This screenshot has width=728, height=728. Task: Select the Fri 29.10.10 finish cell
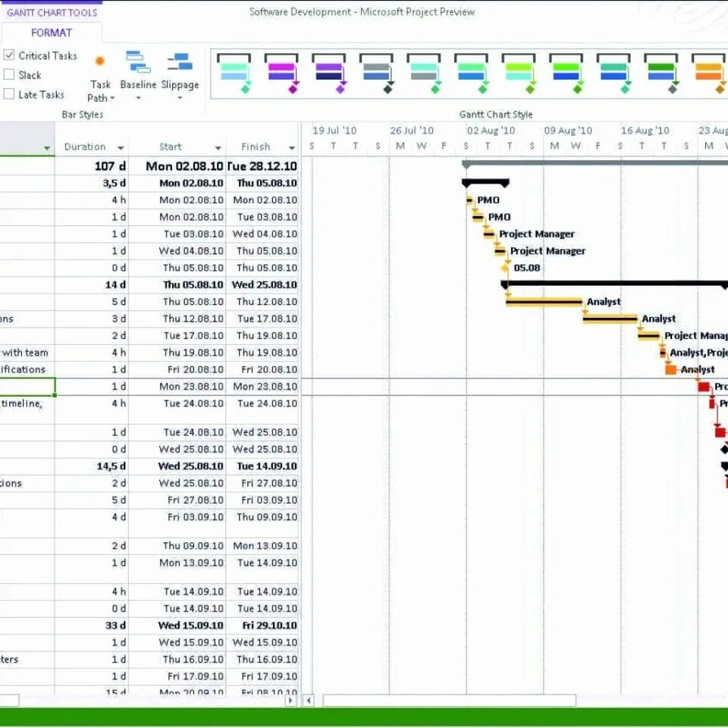(262, 626)
